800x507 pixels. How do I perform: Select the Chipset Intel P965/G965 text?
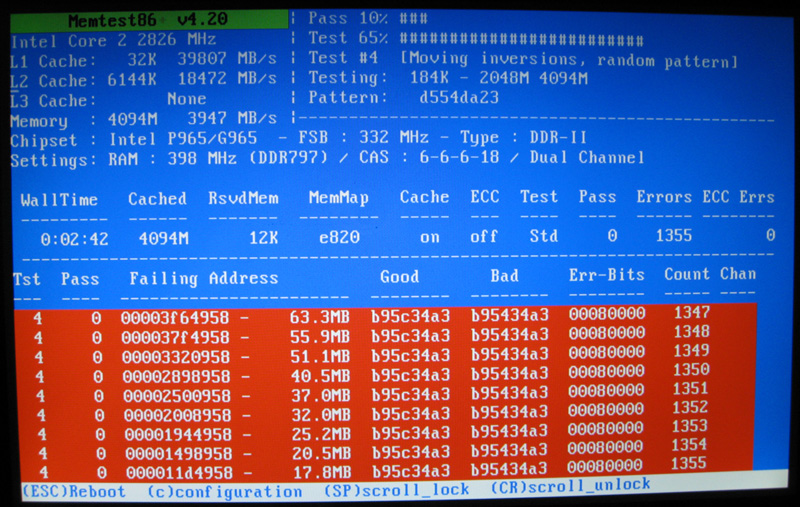[x=134, y=139]
